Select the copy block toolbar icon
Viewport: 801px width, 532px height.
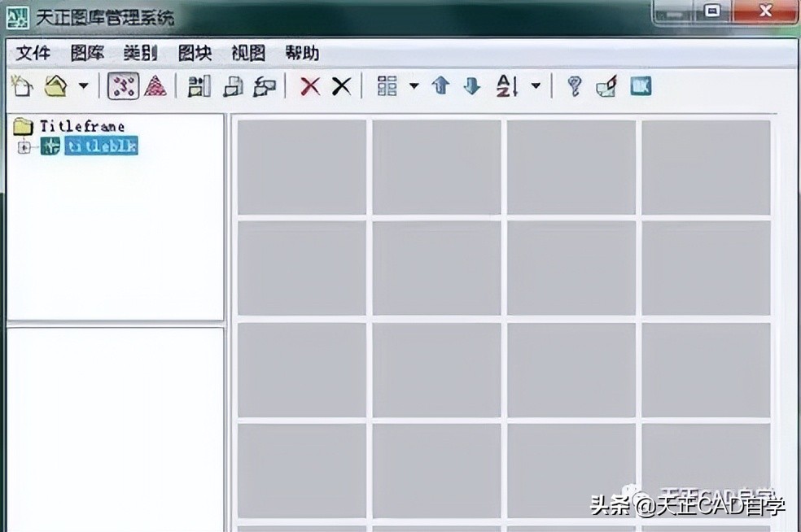coord(235,85)
